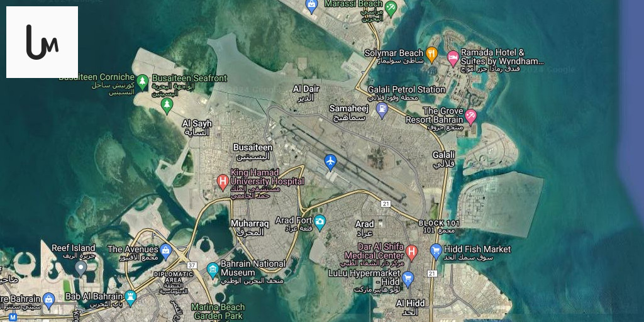The image size is (644, 322).
Task: Click the Busaiteen Corniche tree marker
Action: click(142, 81)
